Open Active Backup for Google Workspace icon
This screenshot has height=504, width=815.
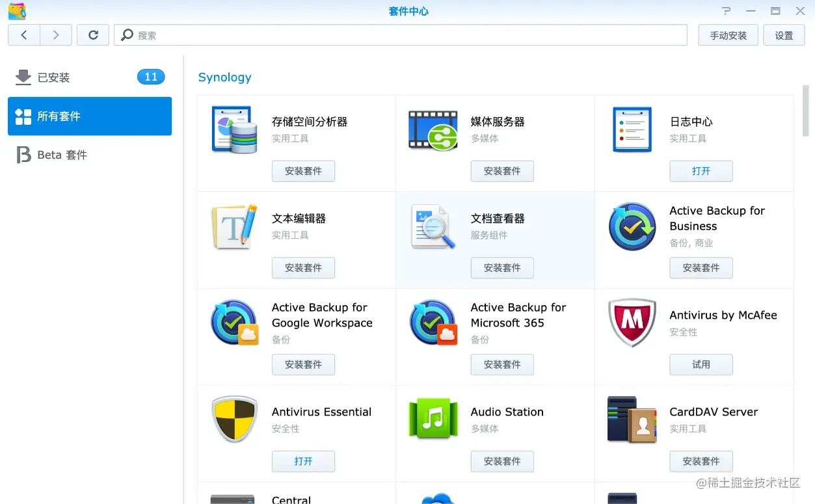tap(235, 323)
